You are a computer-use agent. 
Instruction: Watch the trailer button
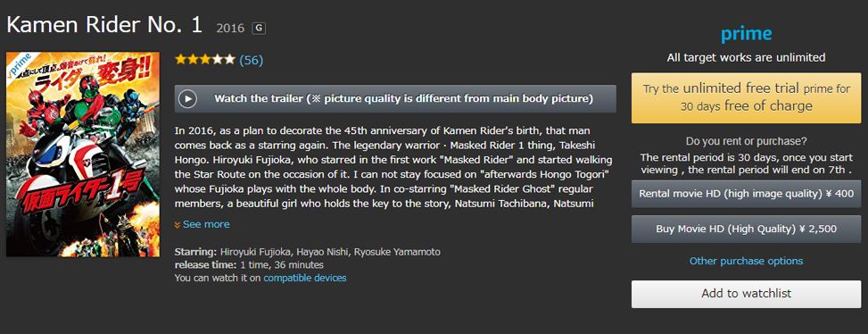click(x=395, y=99)
